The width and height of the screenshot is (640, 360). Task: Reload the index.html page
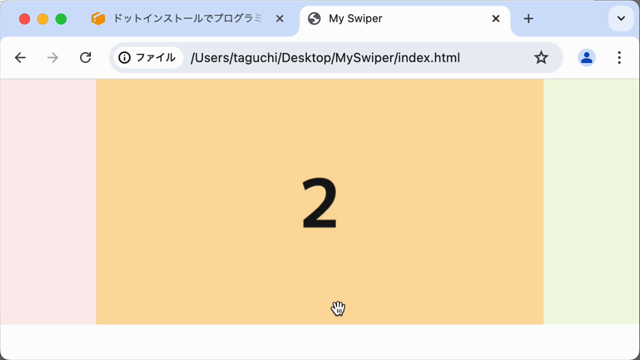tap(85, 58)
